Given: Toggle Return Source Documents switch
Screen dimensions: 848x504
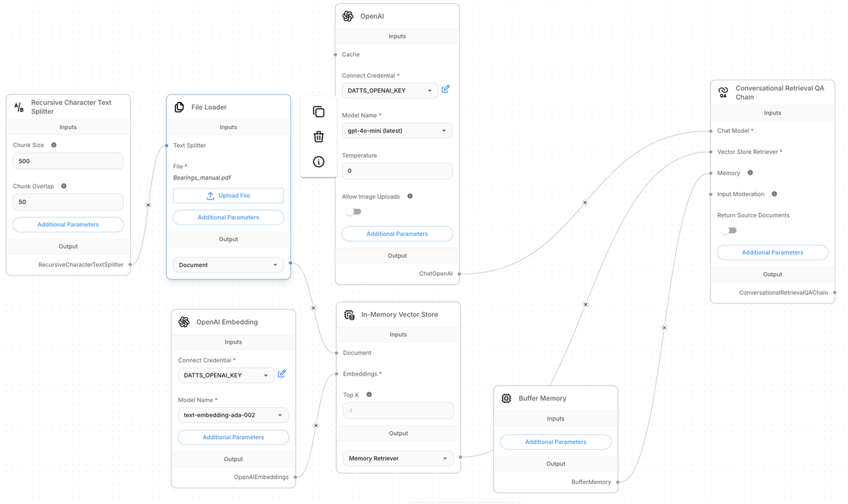Looking at the screenshot, I should pos(729,230).
